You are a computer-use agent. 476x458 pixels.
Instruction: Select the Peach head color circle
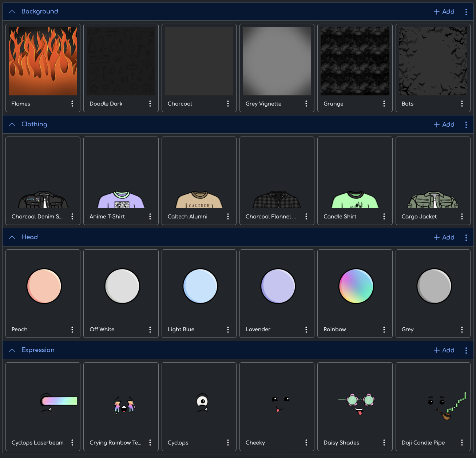coord(44,286)
